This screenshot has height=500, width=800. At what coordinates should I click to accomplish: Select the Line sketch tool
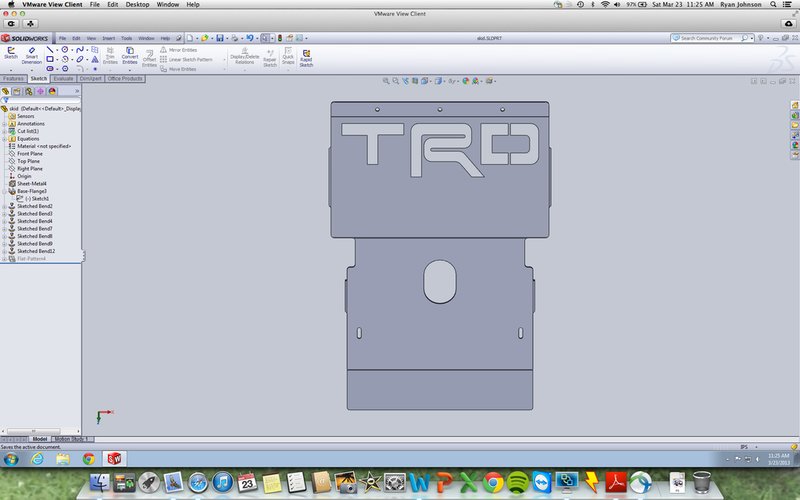pyautogui.click(x=49, y=49)
